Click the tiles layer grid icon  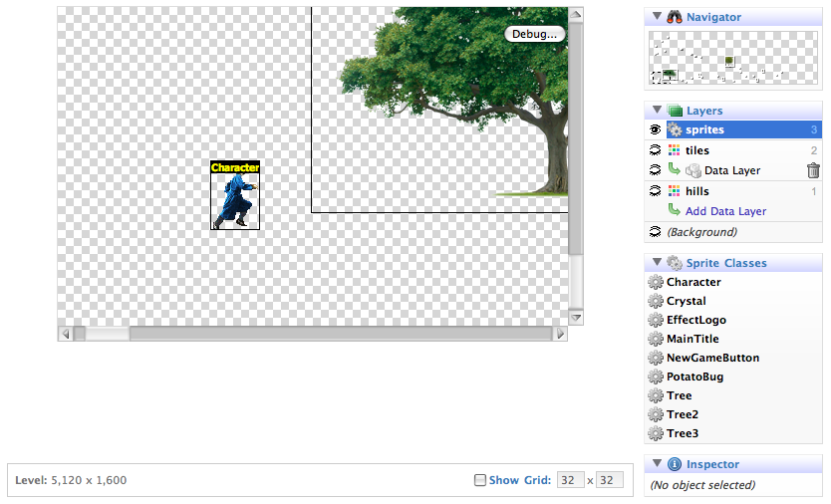[675, 150]
